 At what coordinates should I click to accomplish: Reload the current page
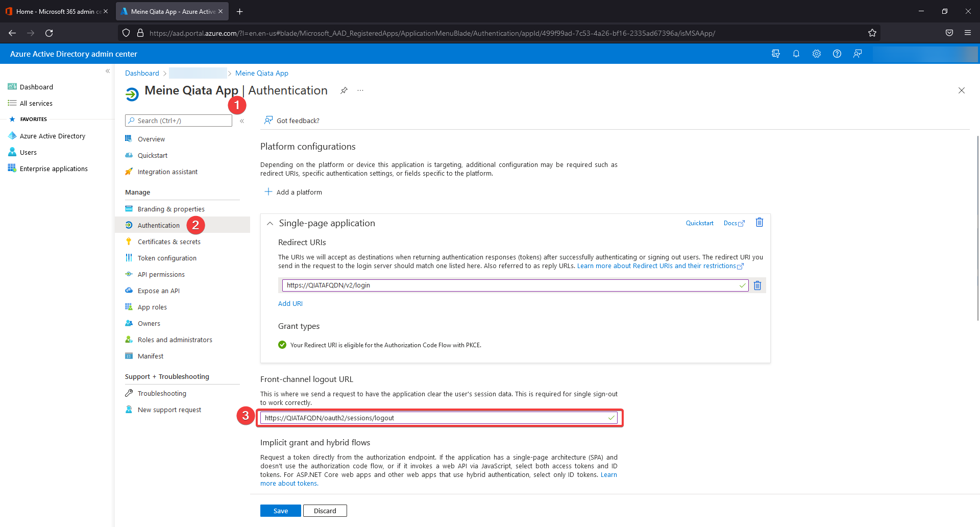49,33
